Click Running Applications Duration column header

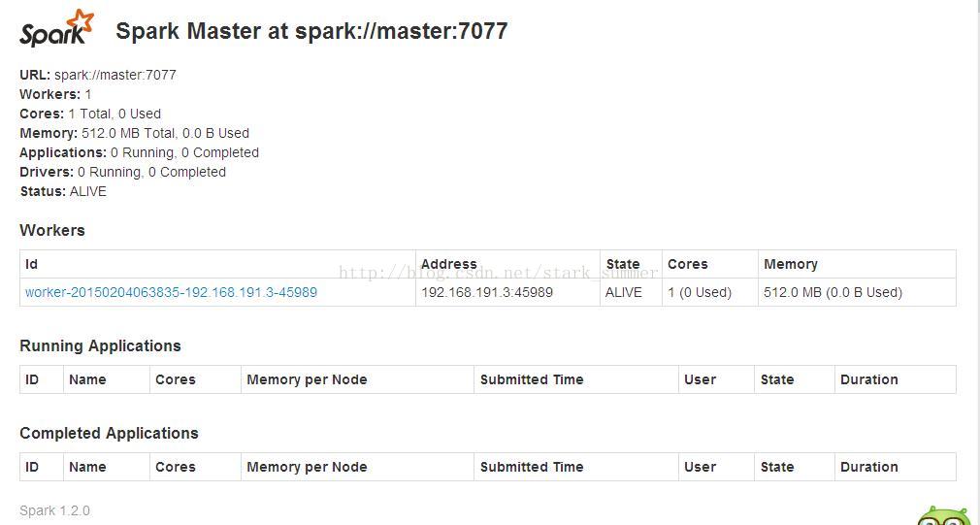click(x=868, y=379)
